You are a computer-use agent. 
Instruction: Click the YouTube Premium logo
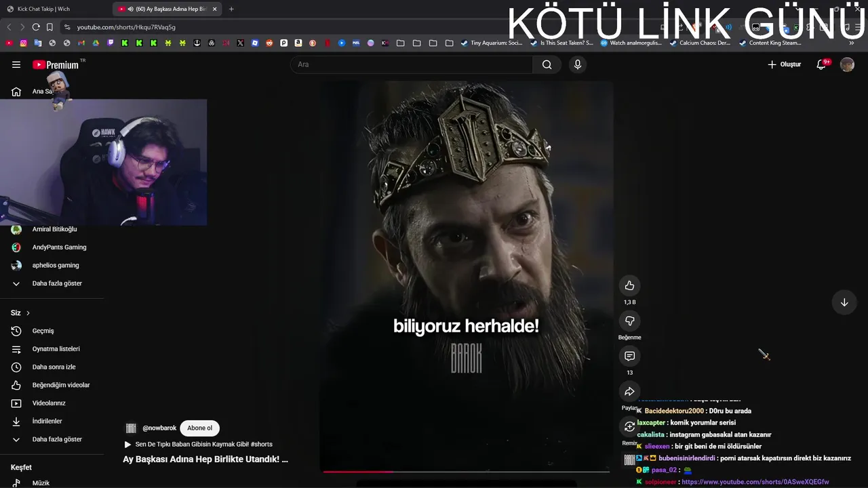point(56,64)
